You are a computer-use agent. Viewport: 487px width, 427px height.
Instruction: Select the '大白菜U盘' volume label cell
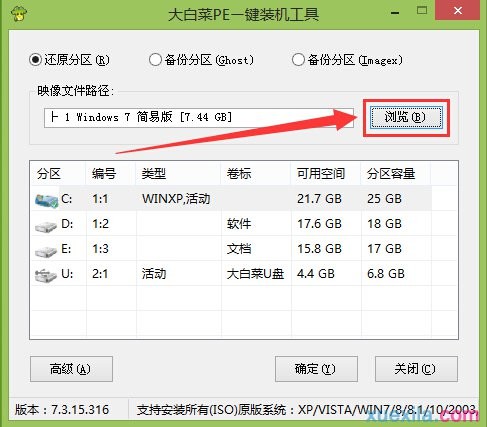(x=255, y=274)
